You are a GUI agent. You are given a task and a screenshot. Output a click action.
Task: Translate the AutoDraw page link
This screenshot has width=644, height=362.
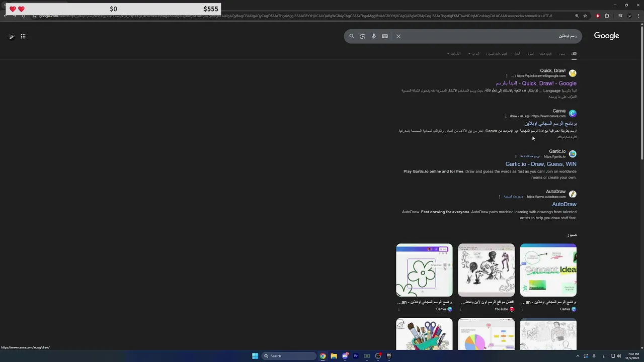click(514, 197)
